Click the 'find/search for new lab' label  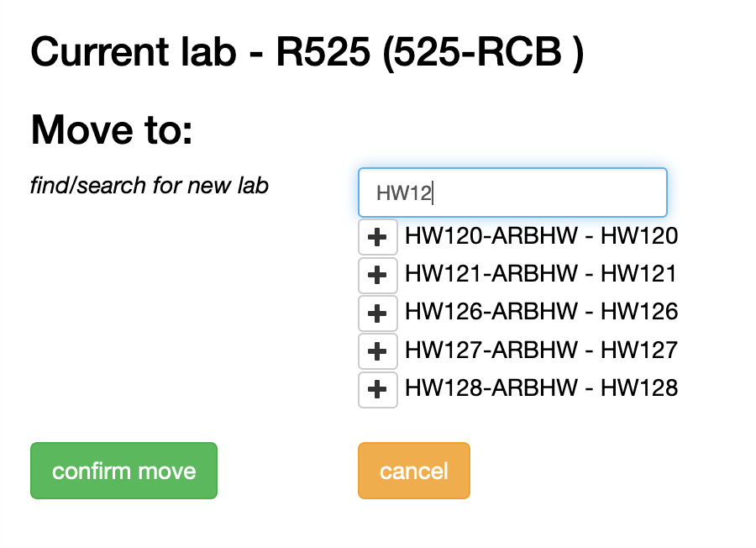[x=150, y=186]
